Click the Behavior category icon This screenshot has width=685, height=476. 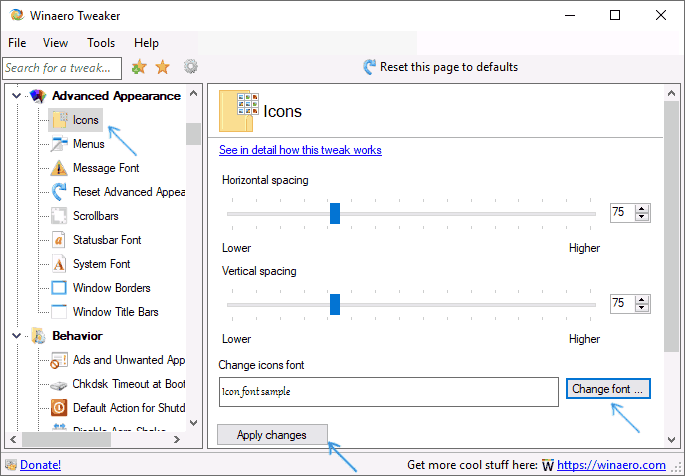coord(39,336)
